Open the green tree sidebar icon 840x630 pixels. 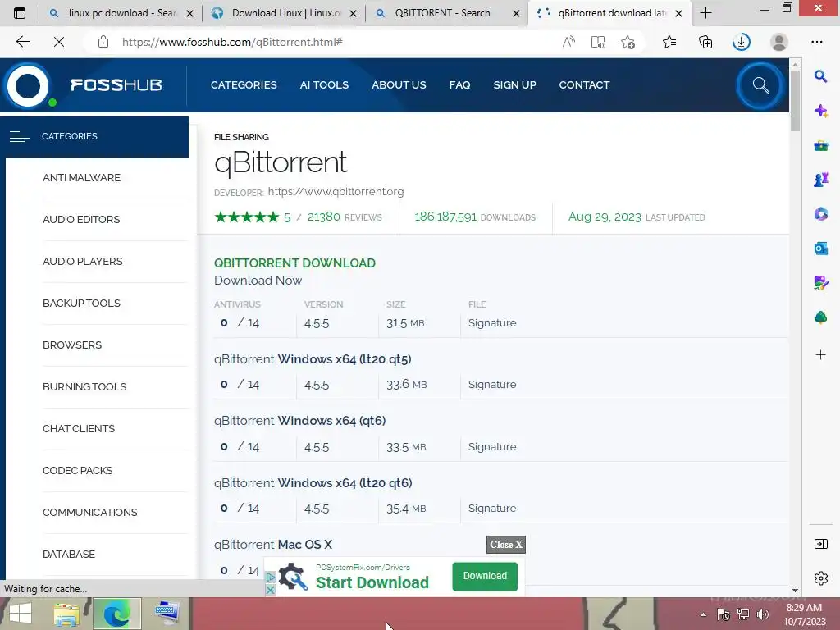pos(820,317)
